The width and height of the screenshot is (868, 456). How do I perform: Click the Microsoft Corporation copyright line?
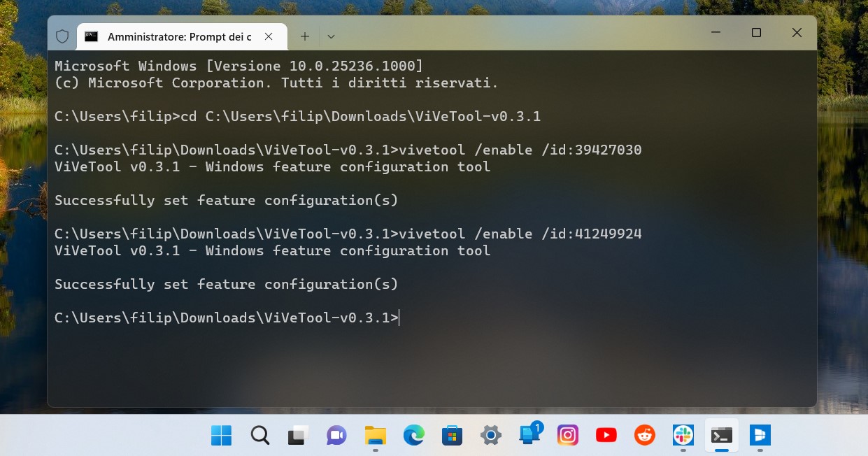tap(277, 83)
